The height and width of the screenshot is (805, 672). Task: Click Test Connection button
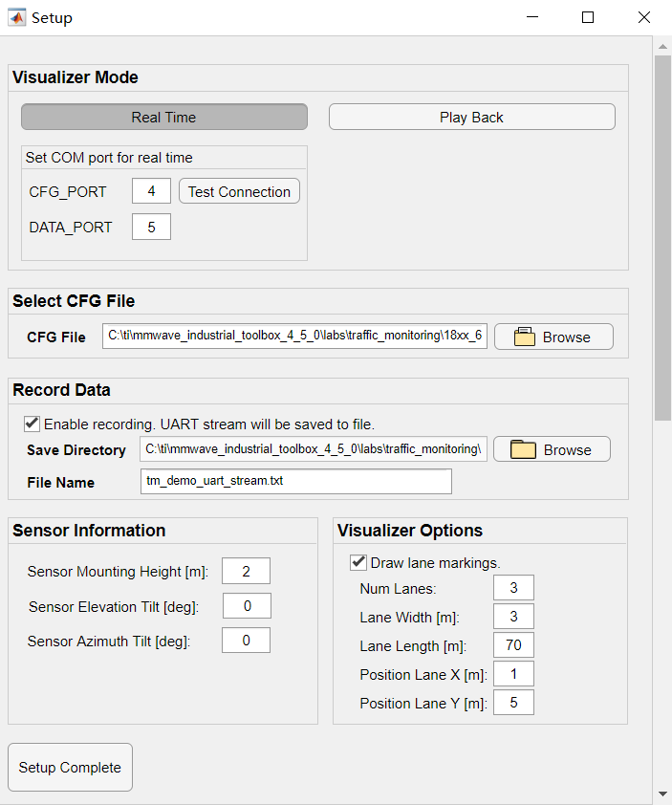point(239,191)
